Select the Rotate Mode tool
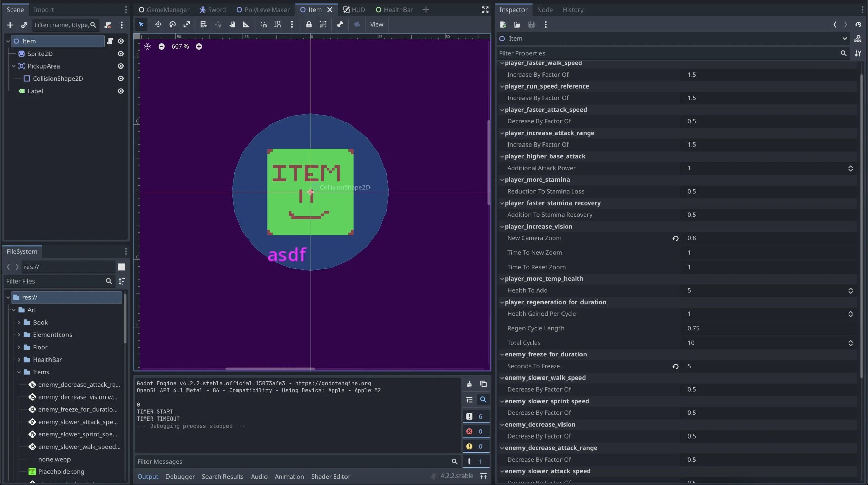This screenshot has width=868, height=485. [x=172, y=24]
